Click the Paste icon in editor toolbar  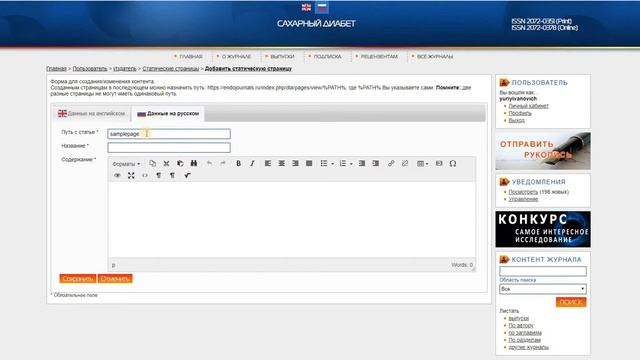click(x=180, y=163)
